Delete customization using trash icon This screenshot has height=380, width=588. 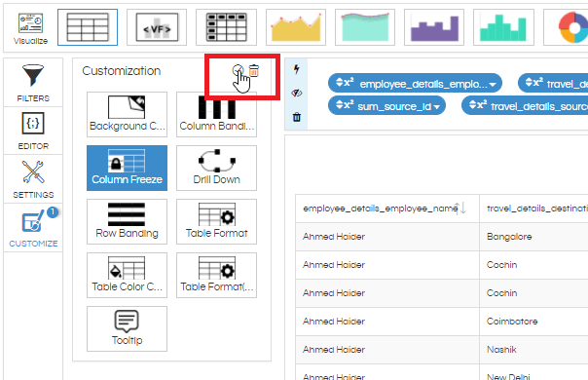254,70
